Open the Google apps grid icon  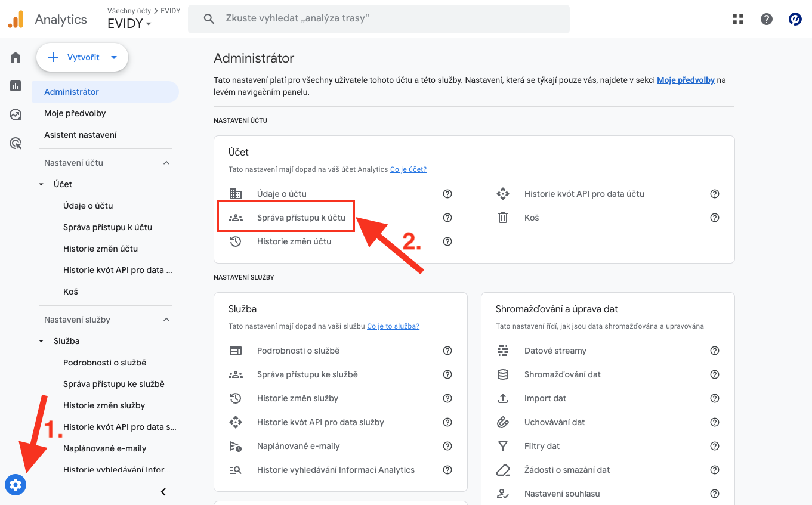738,19
